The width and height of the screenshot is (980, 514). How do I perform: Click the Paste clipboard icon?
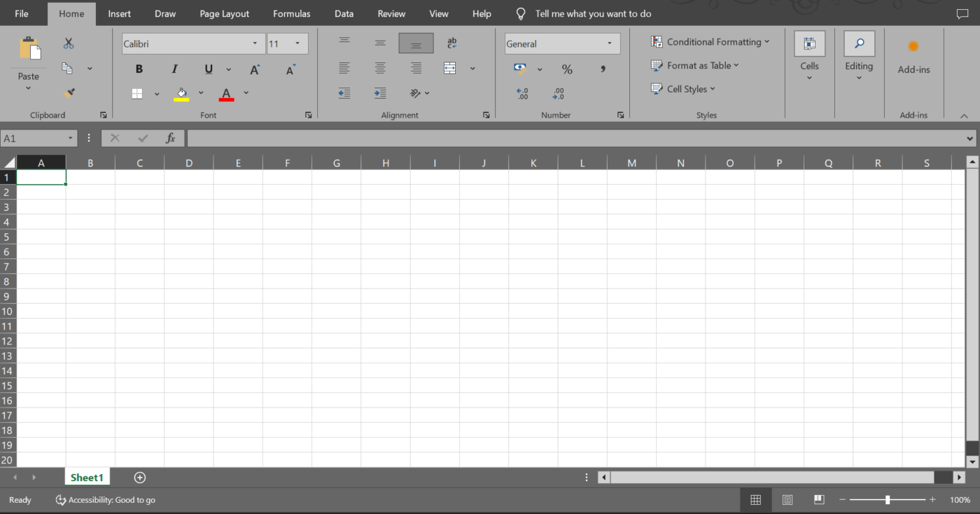coord(30,48)
